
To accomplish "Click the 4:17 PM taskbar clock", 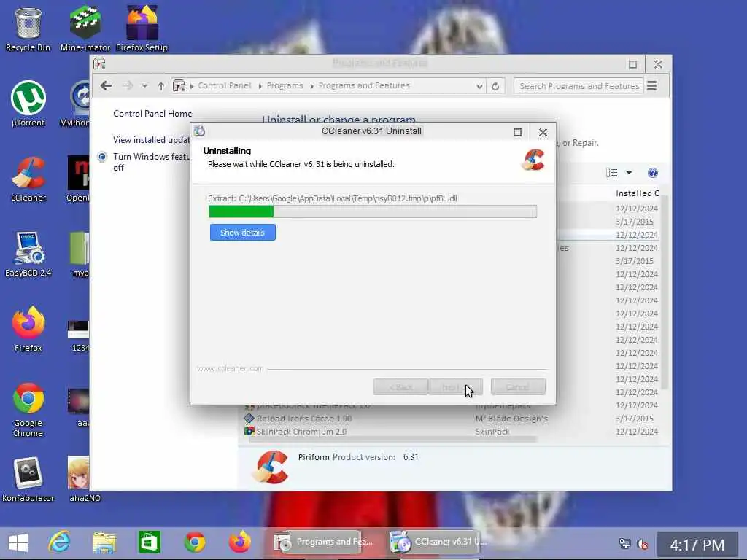I will tap(697, 545).
